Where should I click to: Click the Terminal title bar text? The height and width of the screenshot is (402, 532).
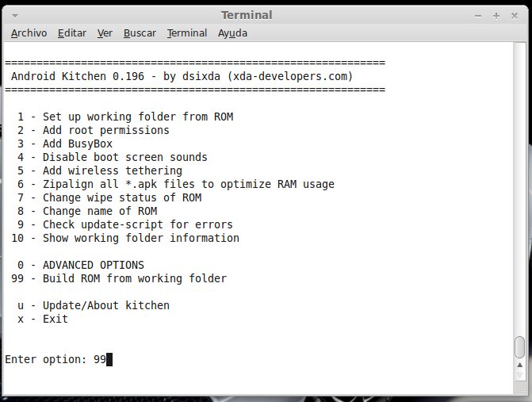[247, 15]
